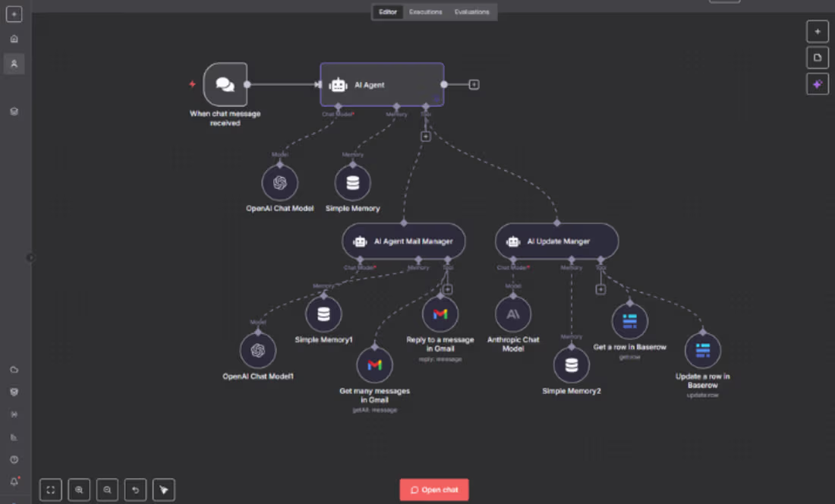
Task: Switch to the Editor tab
Action: click(388, 11)
